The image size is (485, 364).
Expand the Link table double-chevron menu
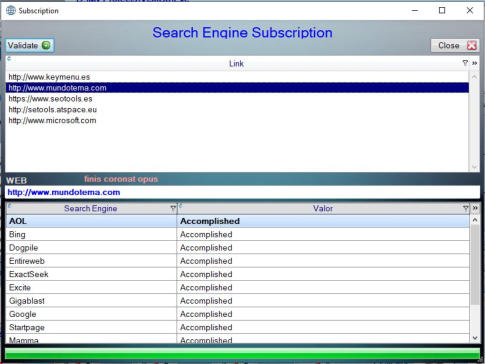[475, 63]
